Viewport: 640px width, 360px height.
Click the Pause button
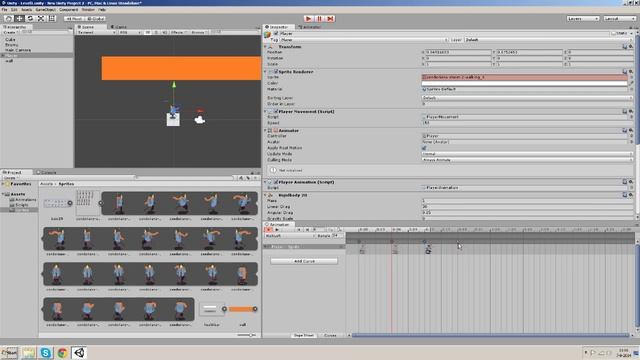pyautogui.click(x=320, y=19)
